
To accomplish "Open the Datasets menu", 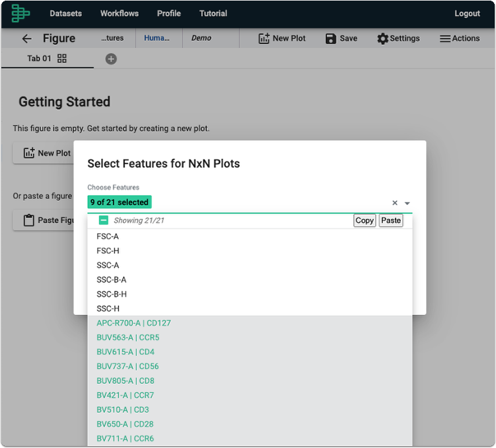I will tap(65, 14).
